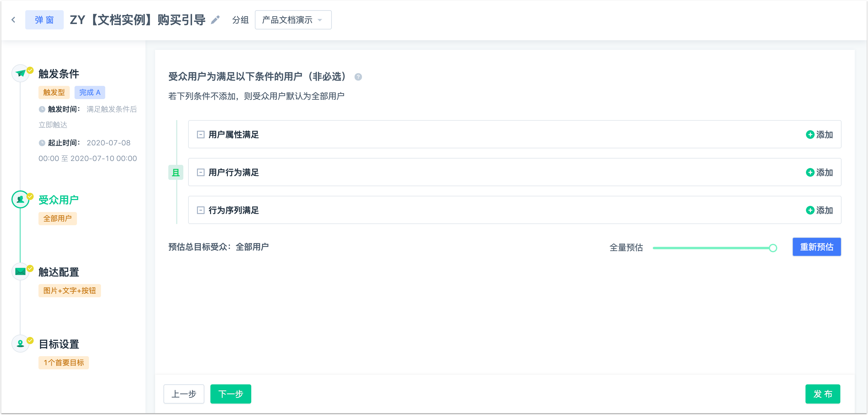Click the 完成 A tag
Screen dimensions: 868x415
[90, 92]
